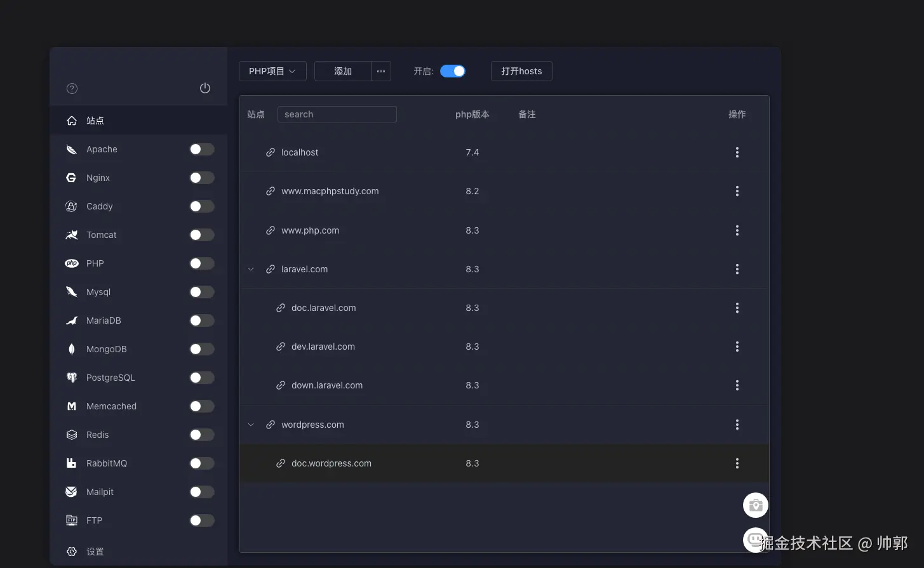Click link icon beside localhost
This screenshot has height=568, width=924.
[x=271, y=152]
